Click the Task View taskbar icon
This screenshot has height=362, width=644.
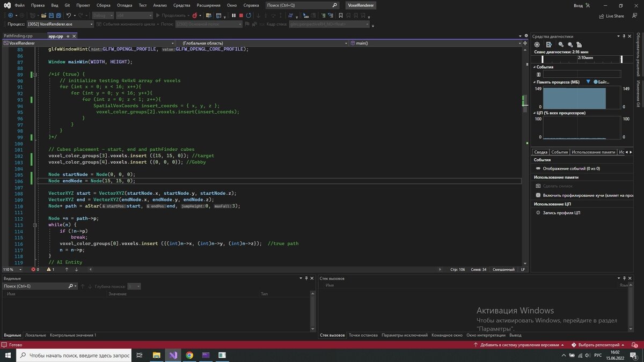tap(140, 355)
